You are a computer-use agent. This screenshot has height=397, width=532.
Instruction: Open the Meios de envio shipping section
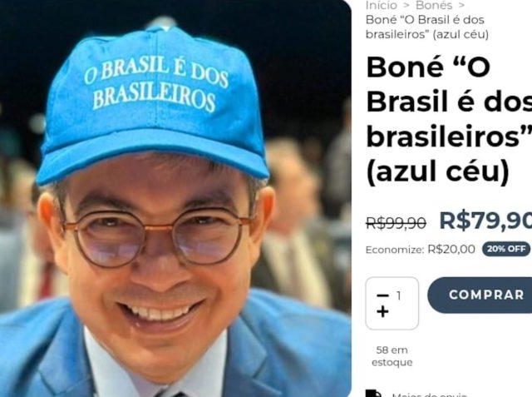(x=430, y=395)
